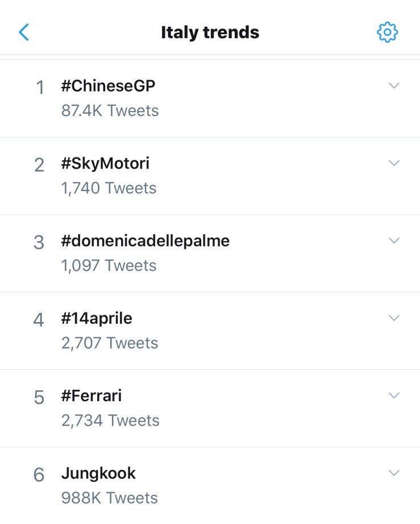
Task: Show options chevron for #14aprile
Action: [x=394, y=317]
